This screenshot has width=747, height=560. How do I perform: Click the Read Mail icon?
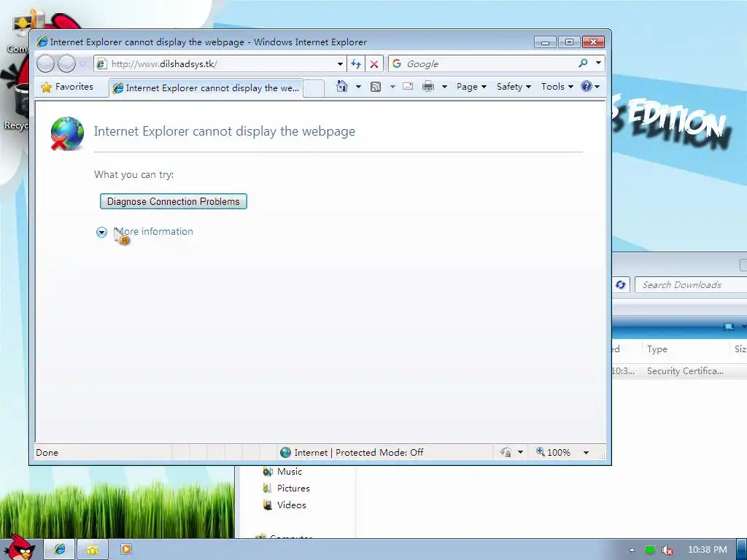point(408,86)
